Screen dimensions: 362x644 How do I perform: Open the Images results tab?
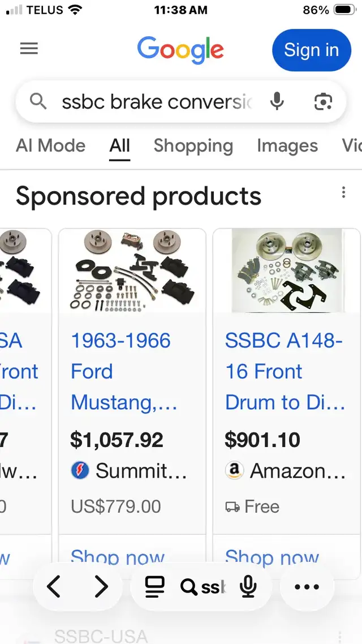[x=287, y=146]
